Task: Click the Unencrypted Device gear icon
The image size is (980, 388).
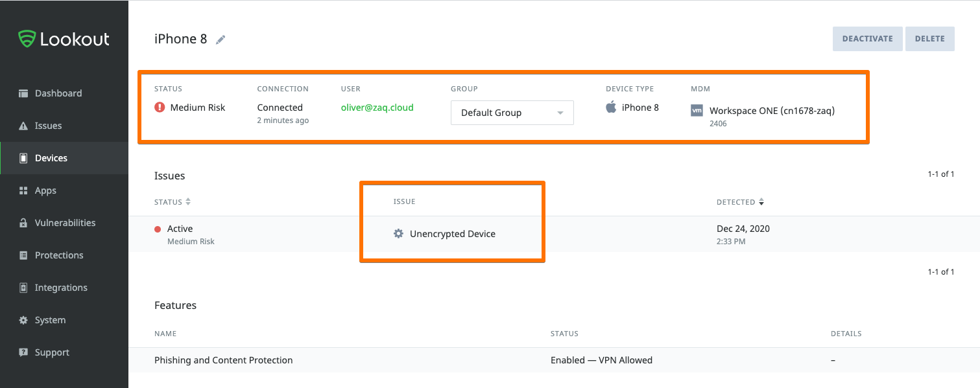Action: (x=399, y=233)
